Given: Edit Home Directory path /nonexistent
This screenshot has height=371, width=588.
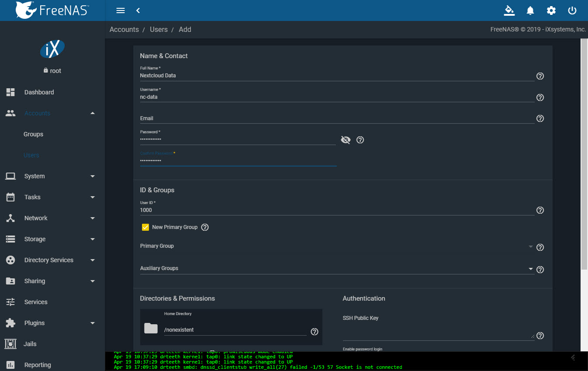Looking at the screenshot, I should point(235,330).
